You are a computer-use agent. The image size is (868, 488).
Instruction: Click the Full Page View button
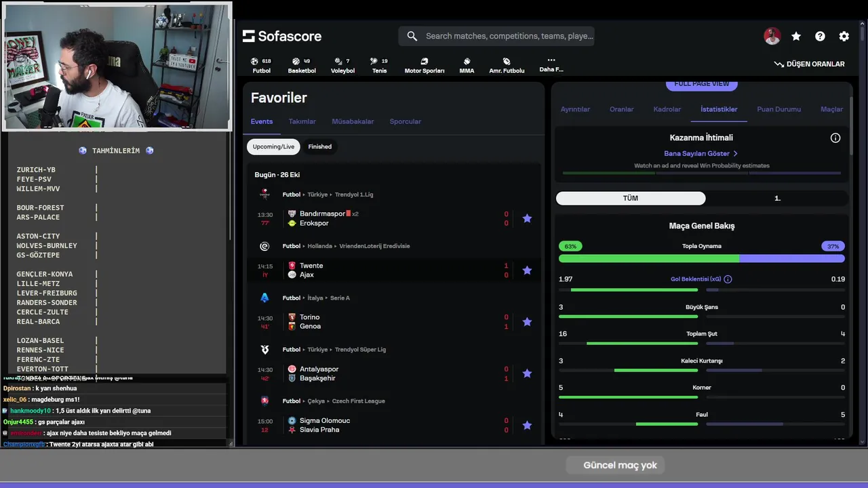pyautogui.click(x=702, y=84)
